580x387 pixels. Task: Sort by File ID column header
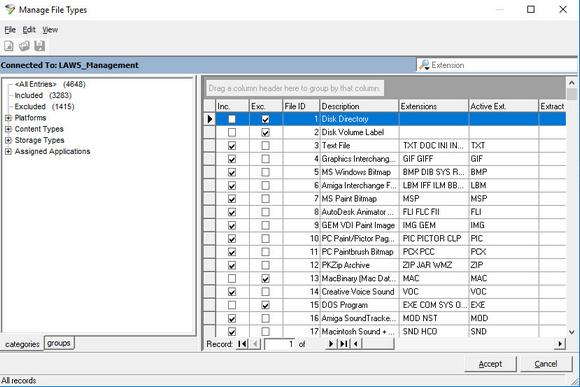point(301,106)
